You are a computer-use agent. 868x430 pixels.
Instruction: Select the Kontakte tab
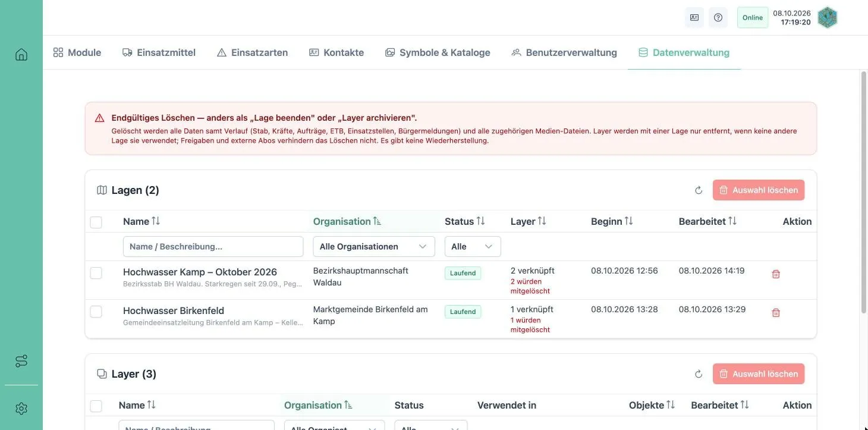click(336, 52)
